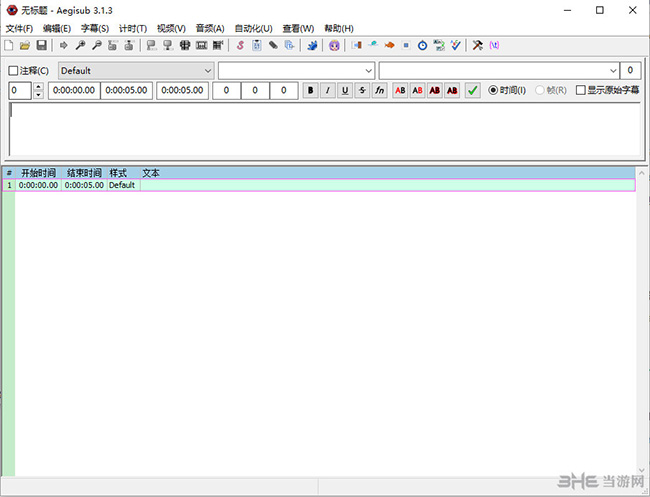Screen dimensions: 650x497
Task: Open Resample Resolution icon
Action: click(406, 45)
